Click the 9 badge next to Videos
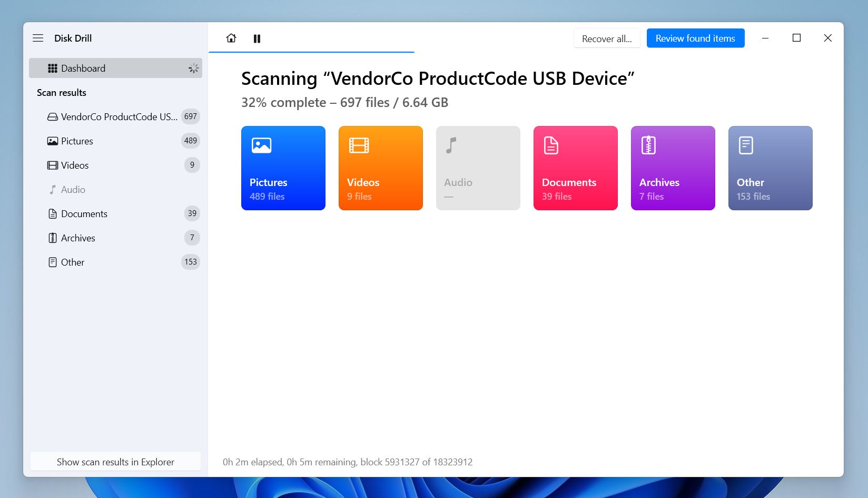This screenshot has width=868, height=498. [192, 165]
